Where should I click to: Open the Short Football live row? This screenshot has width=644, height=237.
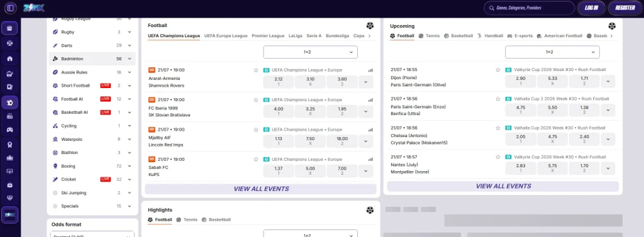pos(92,85)
